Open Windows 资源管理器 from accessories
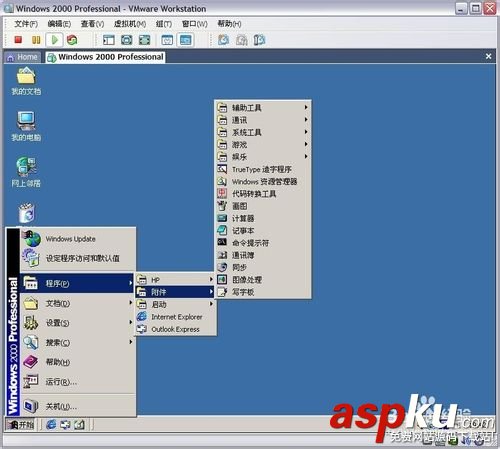This screenshot has height=449, width=500. tap(263, 181)
